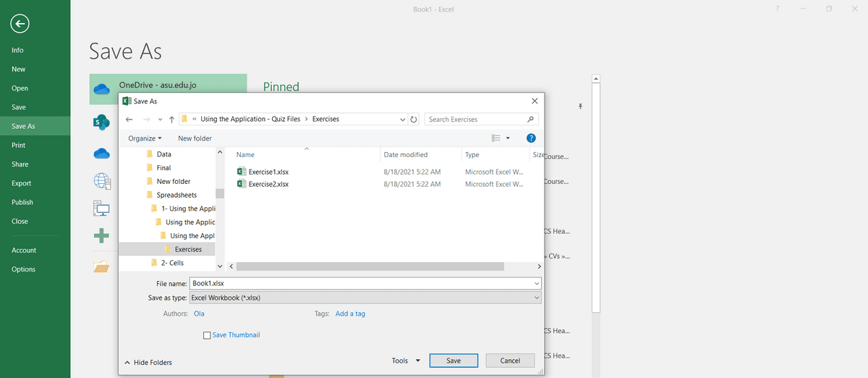This screenshot has height=378, width=868.
Task: Open help with blue question mark
Action: click(x=531, y=138)
